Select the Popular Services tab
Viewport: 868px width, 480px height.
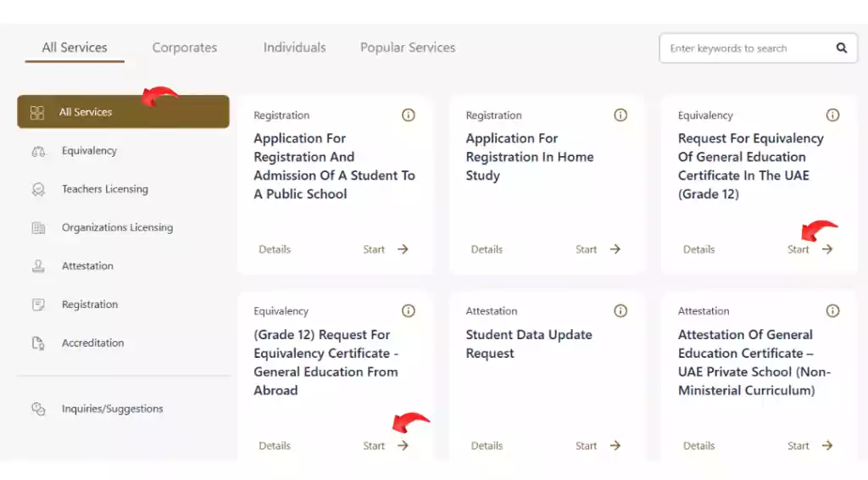tap(408, 47)
